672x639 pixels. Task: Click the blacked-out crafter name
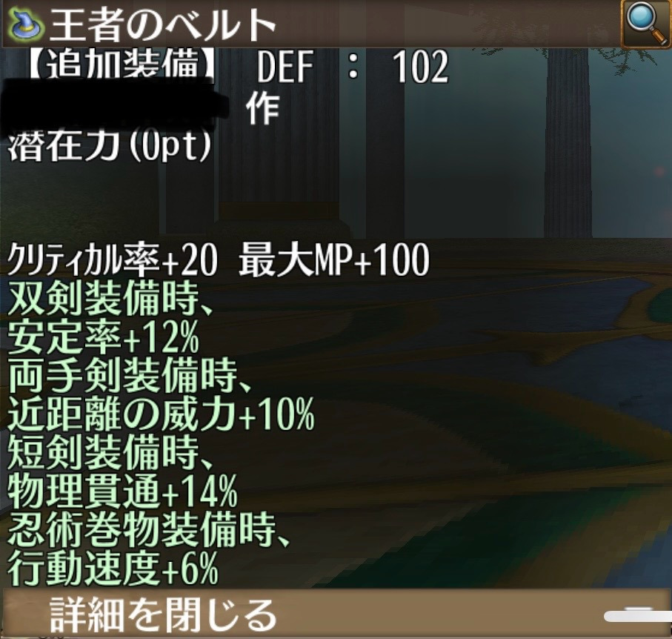113,105
